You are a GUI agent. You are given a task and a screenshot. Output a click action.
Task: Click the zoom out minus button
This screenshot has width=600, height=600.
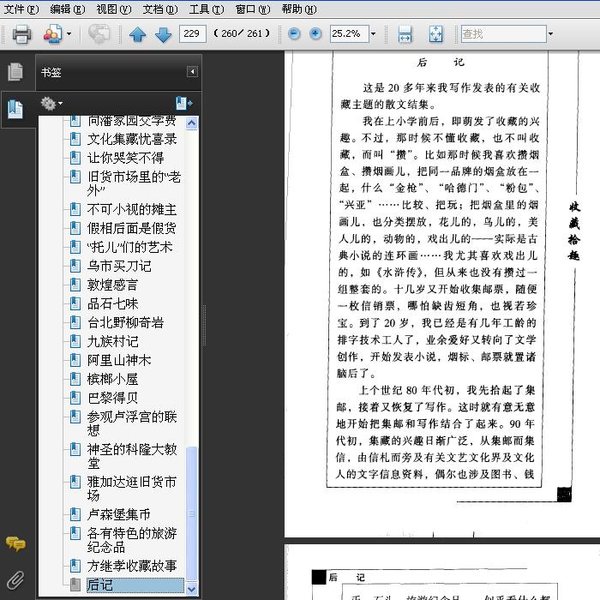coord(295,34)
